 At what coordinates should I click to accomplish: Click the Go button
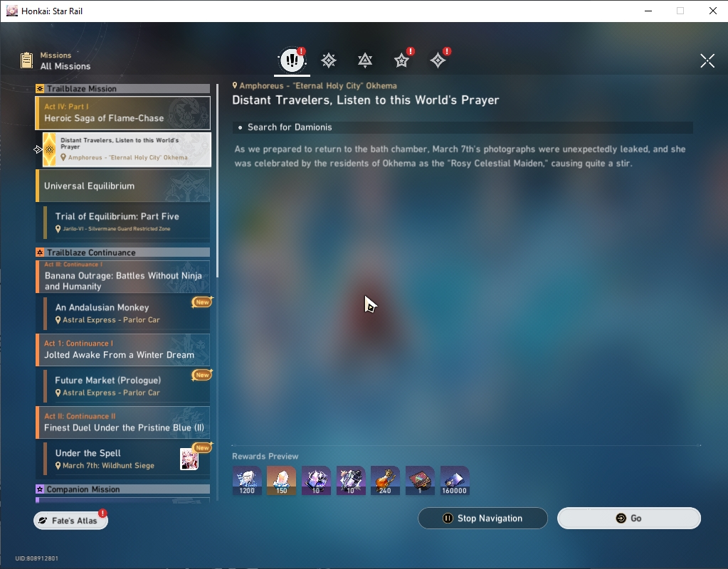click(x=628, y=518)
